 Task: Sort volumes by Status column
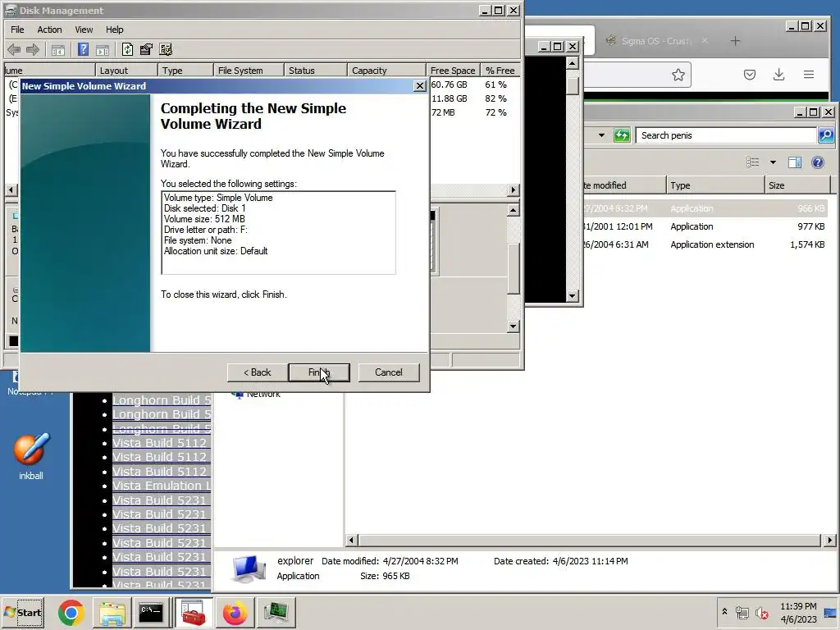pos(316,71)
